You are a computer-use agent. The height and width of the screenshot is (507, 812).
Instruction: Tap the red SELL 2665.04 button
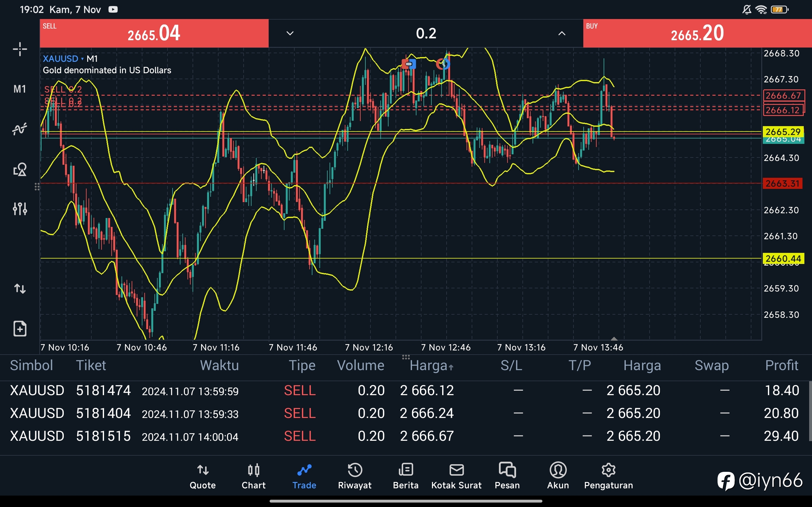pos(154,33)
